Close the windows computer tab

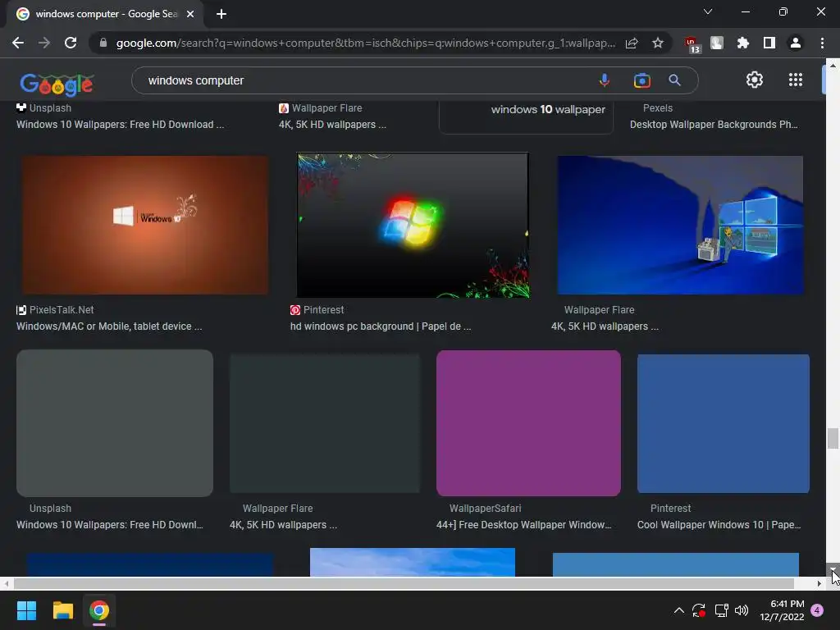point(190,14)
